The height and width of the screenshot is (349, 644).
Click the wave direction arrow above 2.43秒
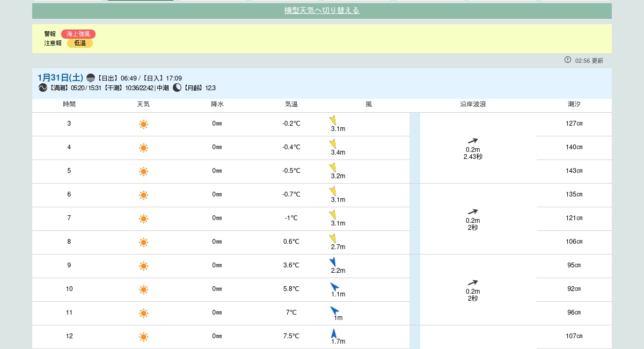[x=472, y=141]
